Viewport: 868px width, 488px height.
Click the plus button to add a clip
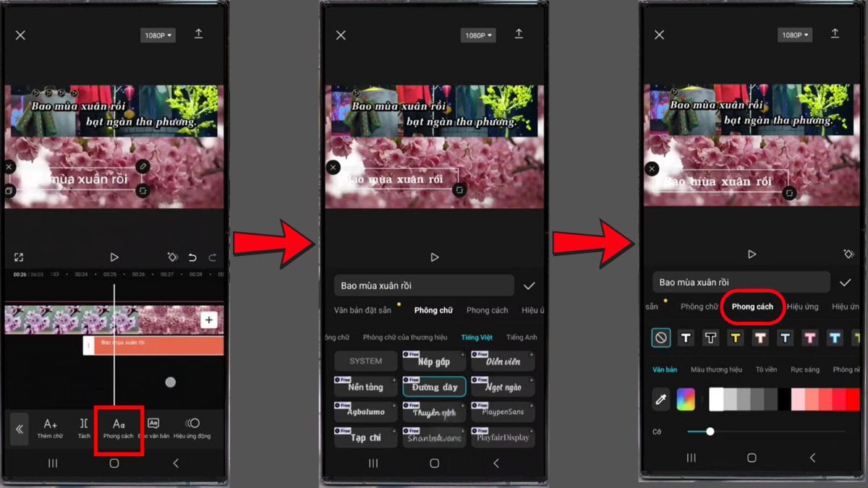click(208, 320)
